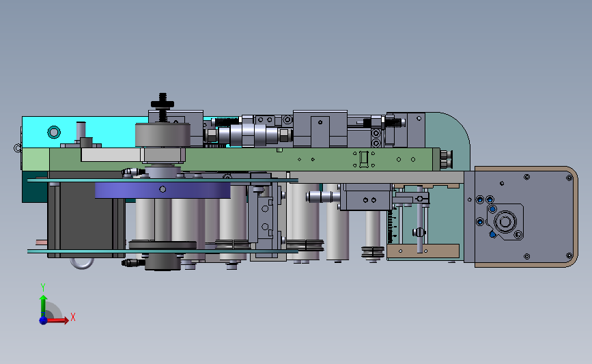Viewport: 592px width, 364px height.
Task: Click the green Y axis of orientation triad
Action: point(43,306)
